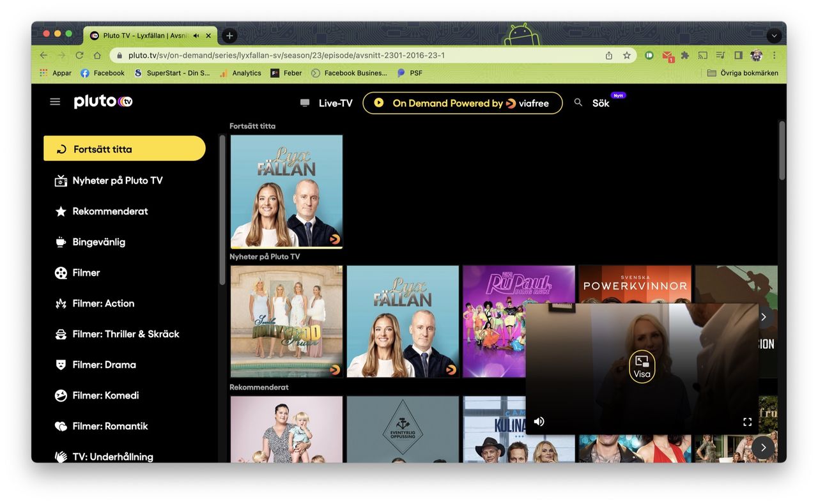Mute the mini player volume
818x504 pixels.
pos(539,422)
